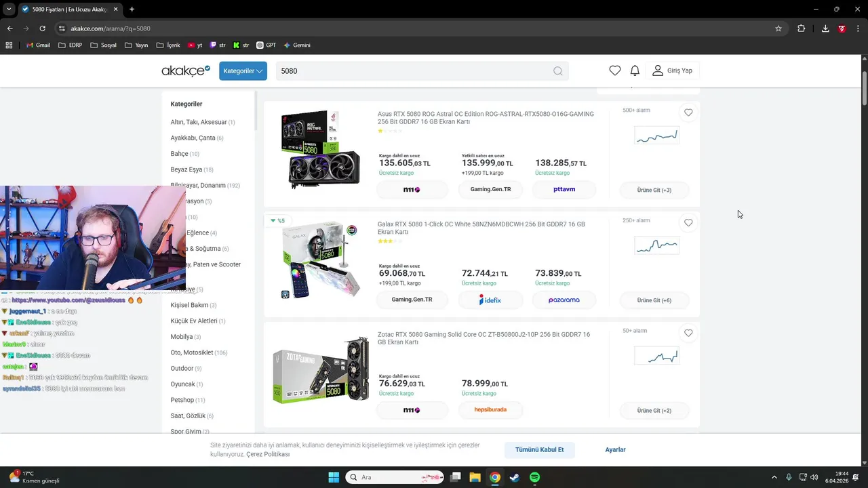Open Gemini bookmark
This screenshot has width=868, height=488.
[x=297, y=45]
